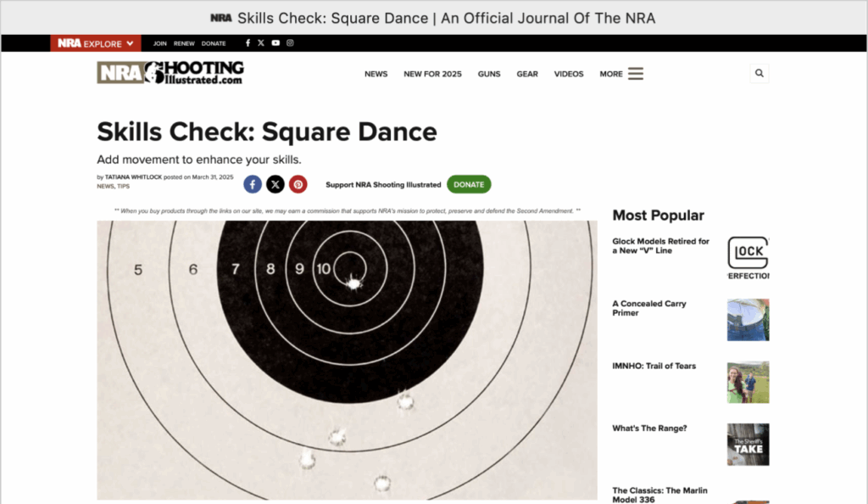868x504 pixels.
Task: Click the NRA Shooting Illustrated logo
Action: (x=170, y=73)
